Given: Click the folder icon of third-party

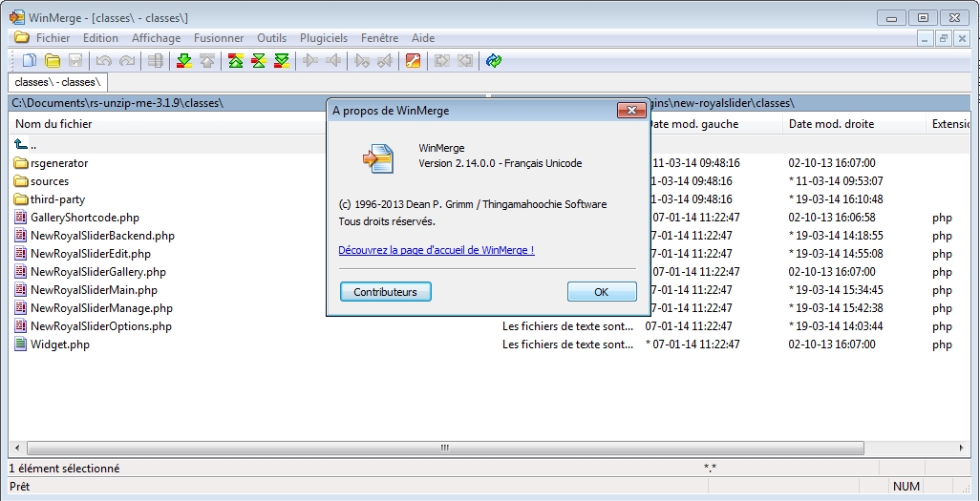Looking at the screenshot, I should click(x=21, y=199).
